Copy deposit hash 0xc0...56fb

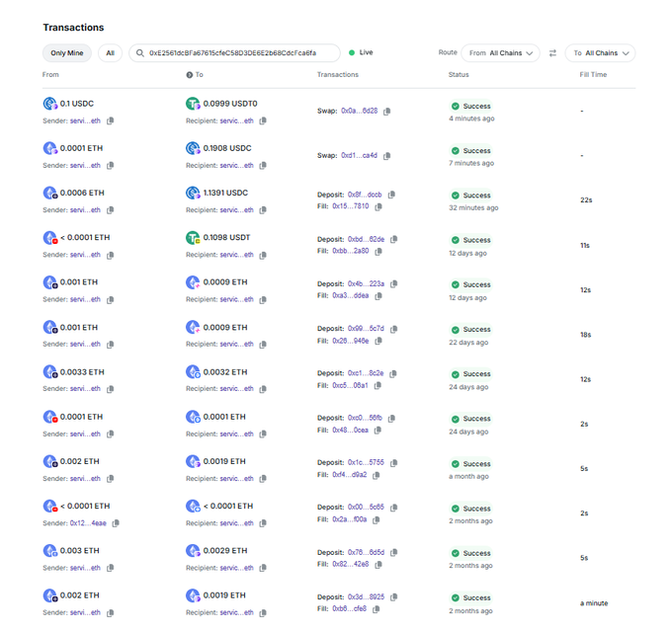391,418
